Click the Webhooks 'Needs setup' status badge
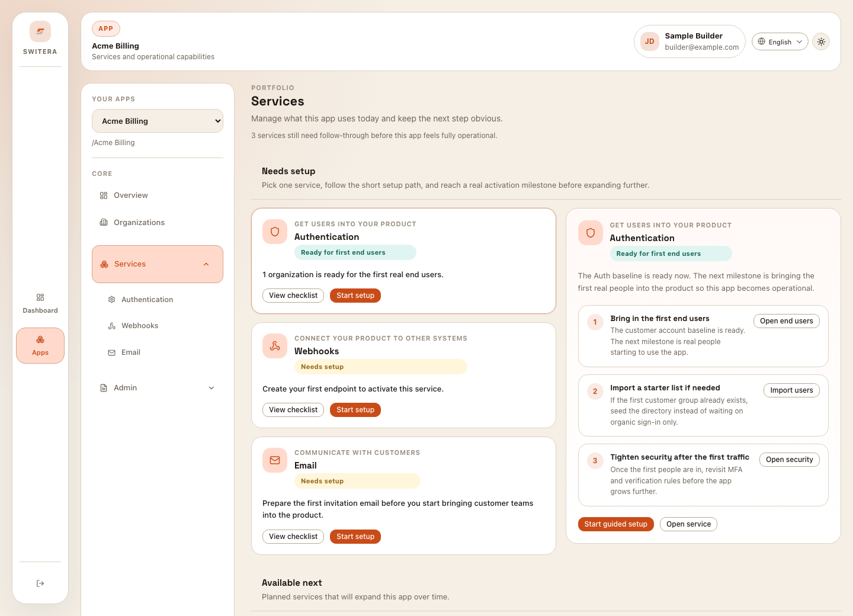 coord(381,367)
